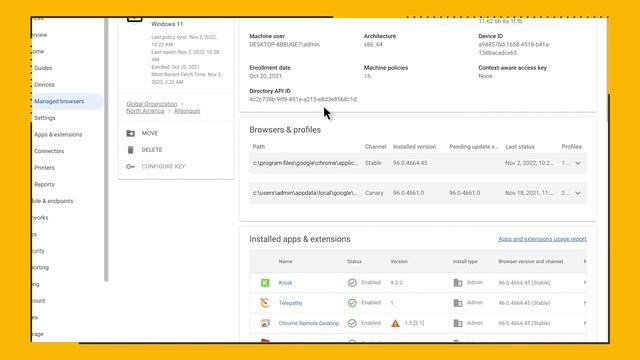Click Admin install icon for Chrome Remote Desktop
The height and width of the screenshot is (360, 640).
coord(458,323)
